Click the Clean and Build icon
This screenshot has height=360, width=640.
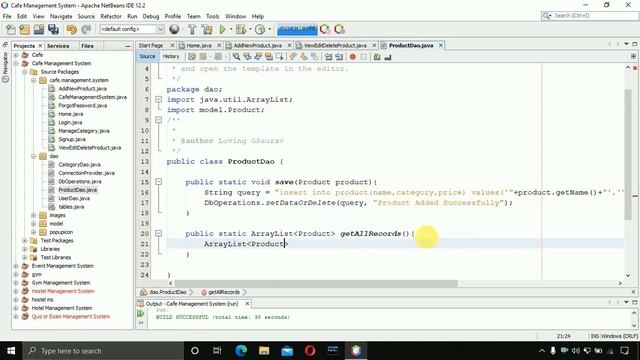tap(207, 29)
